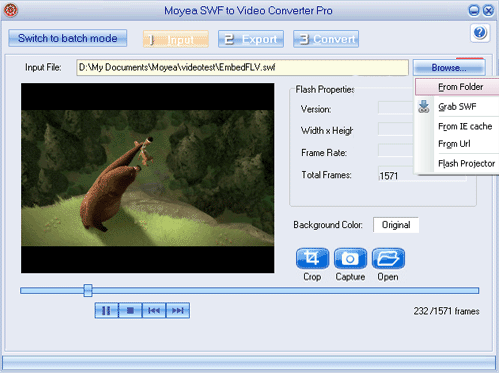
Task: Click the Open folder icon
Action: pyautogui.click(x=388, y=258)
